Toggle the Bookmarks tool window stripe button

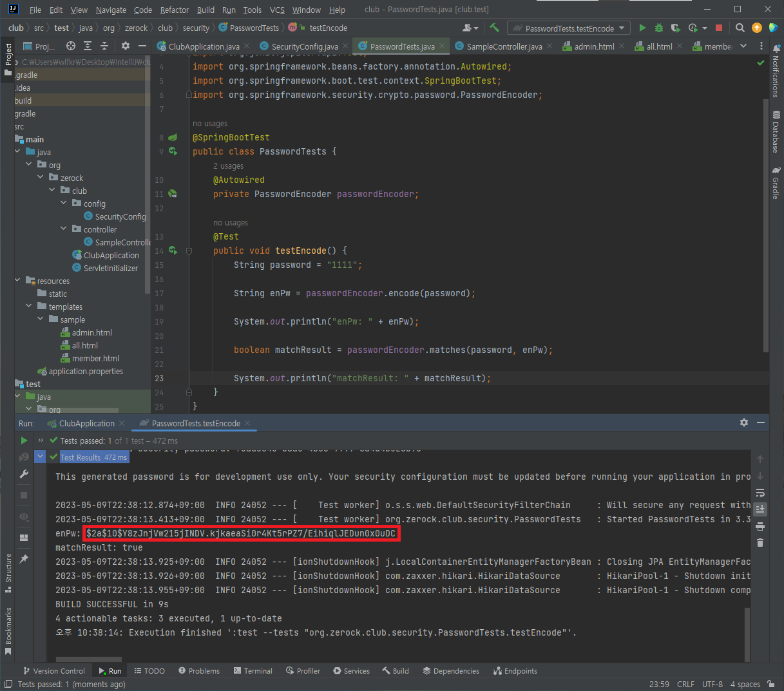point(8,630)
